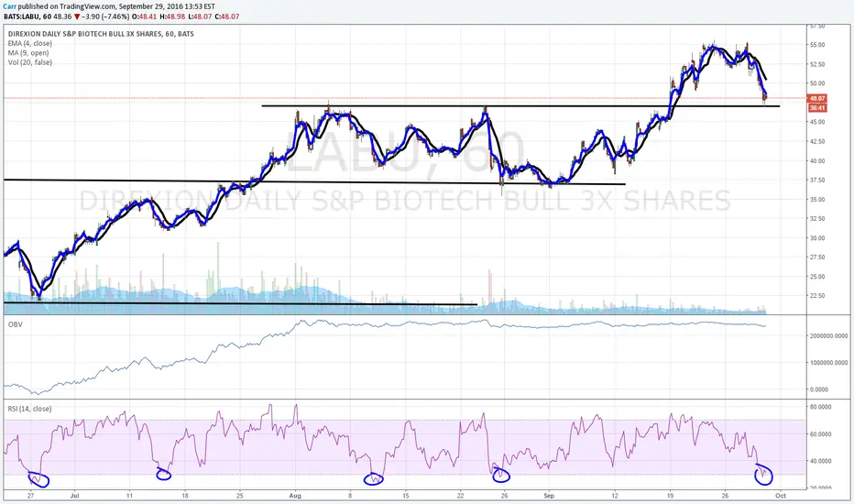Select the 'BATS:LABU, 60' symbol text
Screen dimensions: 854x504
tap(27, 16)
